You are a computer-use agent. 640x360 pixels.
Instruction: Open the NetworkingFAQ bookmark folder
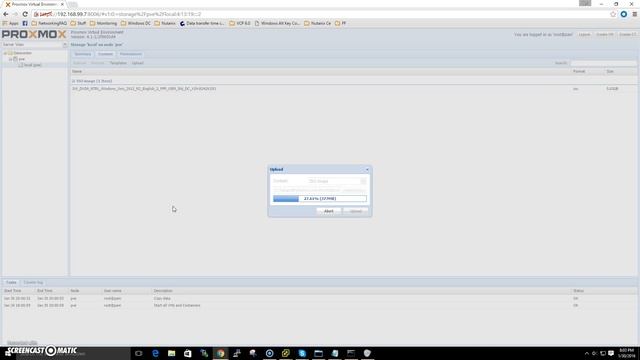[49, 23]
